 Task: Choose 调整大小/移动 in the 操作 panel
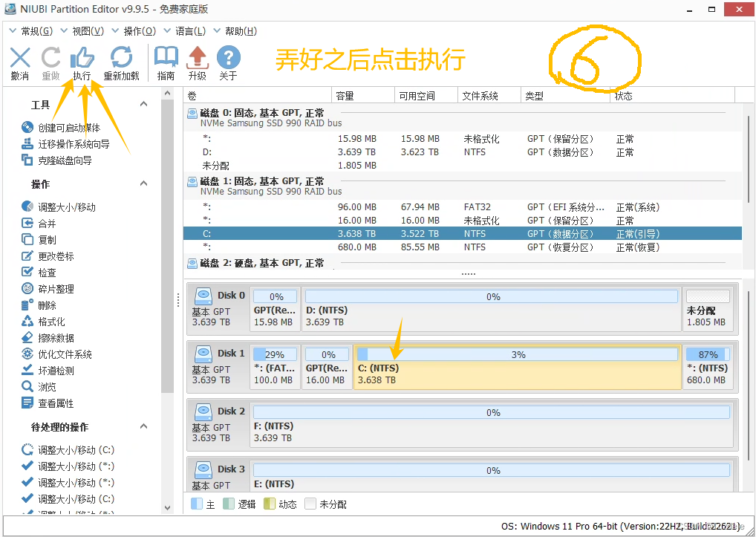point(59,207)
